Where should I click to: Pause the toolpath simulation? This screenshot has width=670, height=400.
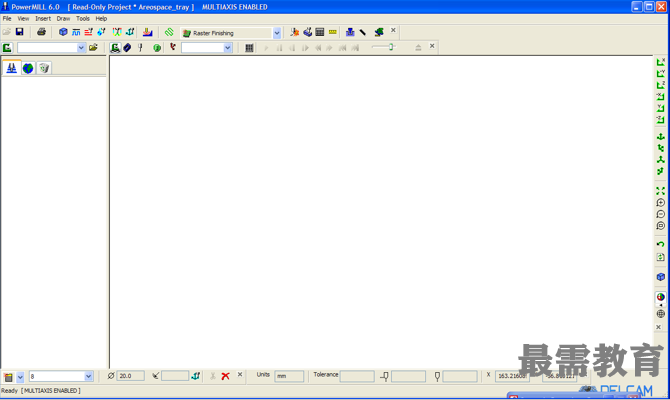click(x=279, y=48)
